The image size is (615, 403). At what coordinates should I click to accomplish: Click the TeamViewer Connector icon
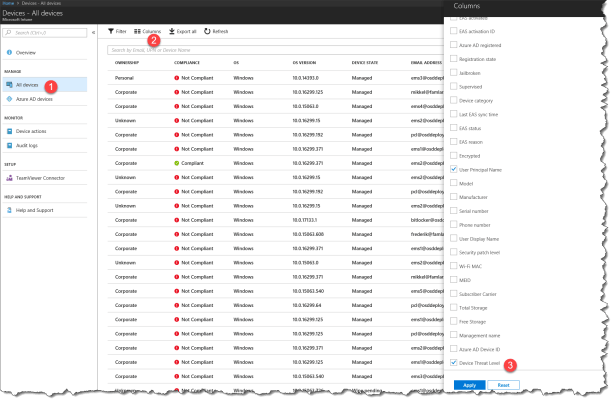pos(9,178)
